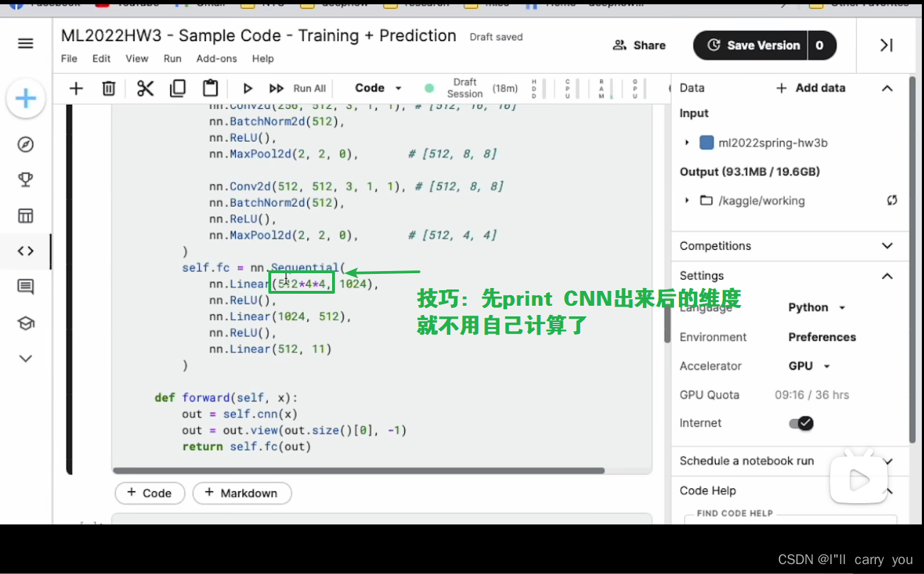
Task: Add a new cell with plus icon
Action: pos(76,88)
